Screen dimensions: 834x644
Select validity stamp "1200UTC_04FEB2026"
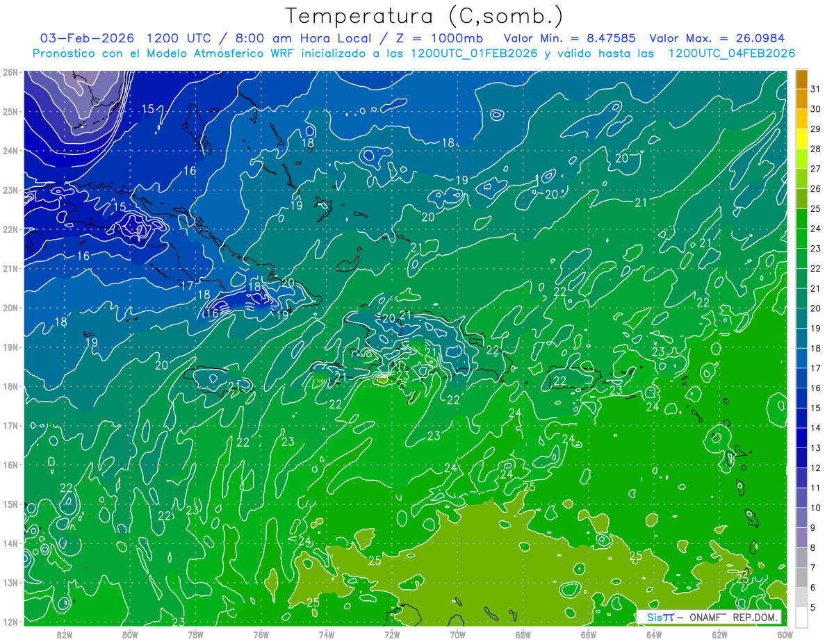click(731, 53)
